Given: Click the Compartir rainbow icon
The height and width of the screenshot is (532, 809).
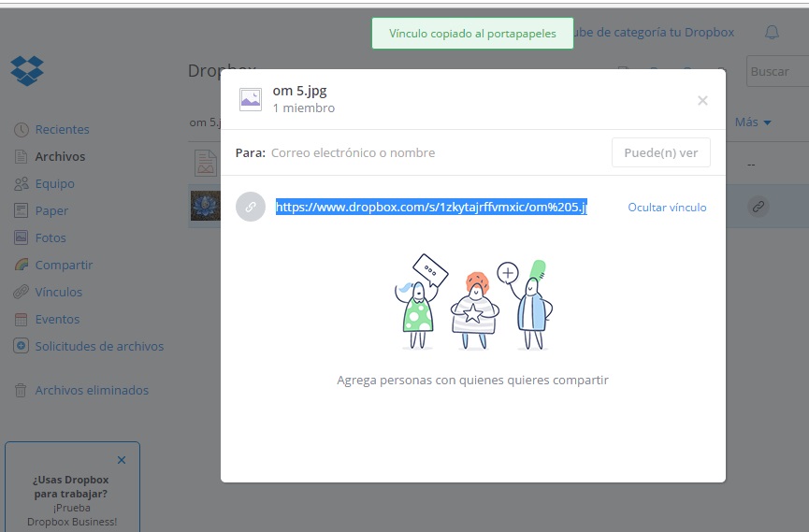Looking at the screenshot, I should click(x=22, y=265).
